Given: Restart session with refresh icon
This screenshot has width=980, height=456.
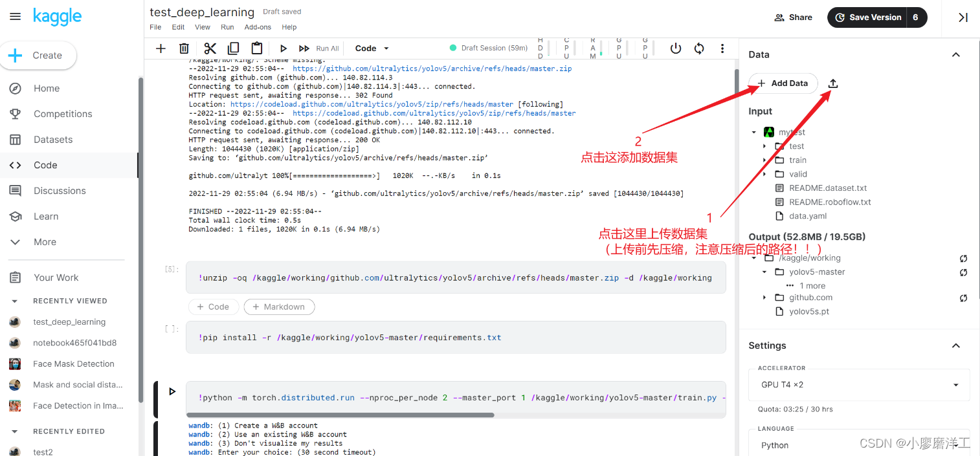Looking at the screenshot, I should click(699, 49).
